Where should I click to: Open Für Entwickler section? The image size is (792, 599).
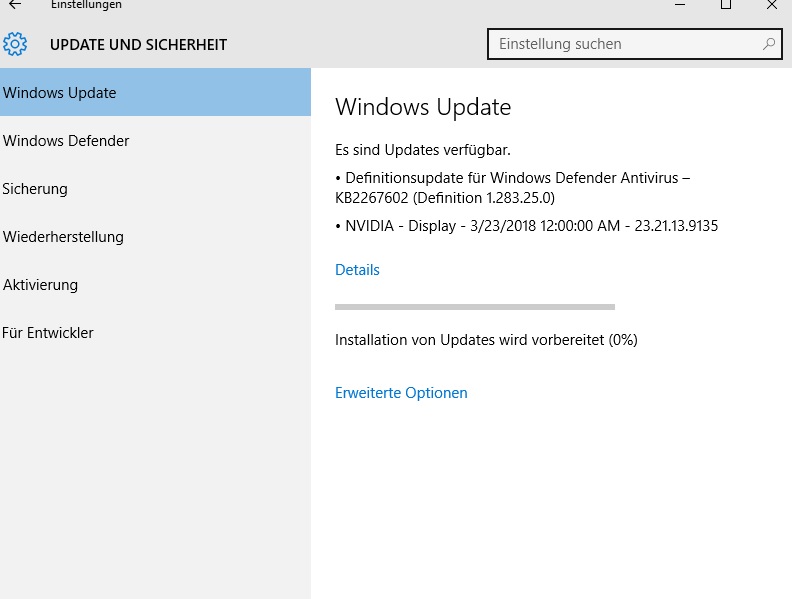pyautogui.click(x=155, y=332)
